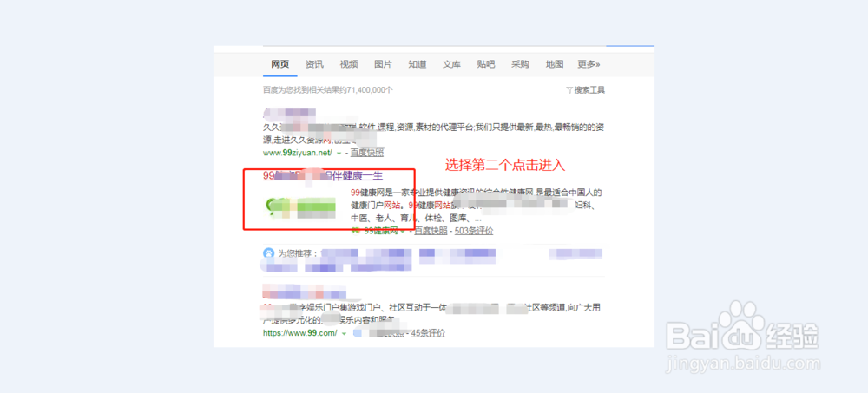Expand the 更多» menu
Screen dimensions: 868x393
click(x=589, y=64)
